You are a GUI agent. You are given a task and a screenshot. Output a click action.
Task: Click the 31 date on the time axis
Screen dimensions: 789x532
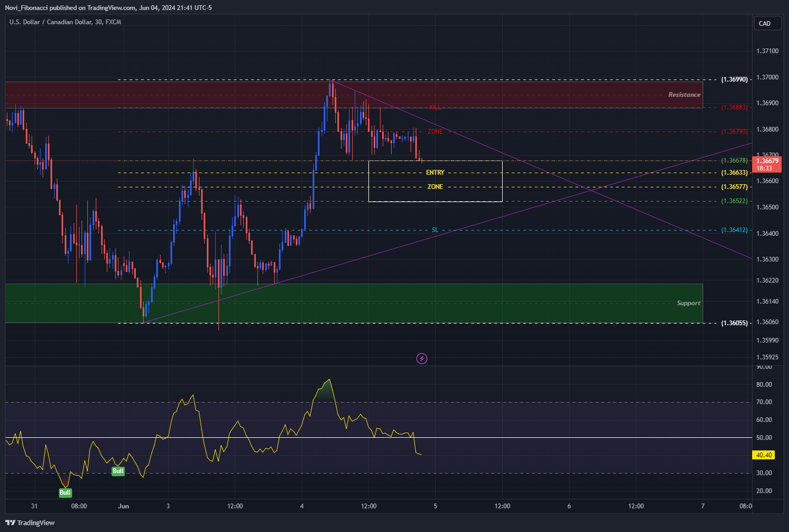point(34,506)
